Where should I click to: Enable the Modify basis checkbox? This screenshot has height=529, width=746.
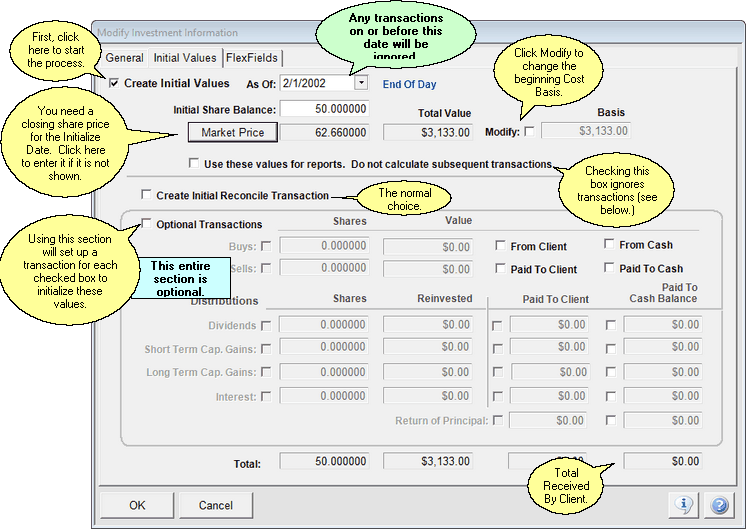click(x=529, y=131)
